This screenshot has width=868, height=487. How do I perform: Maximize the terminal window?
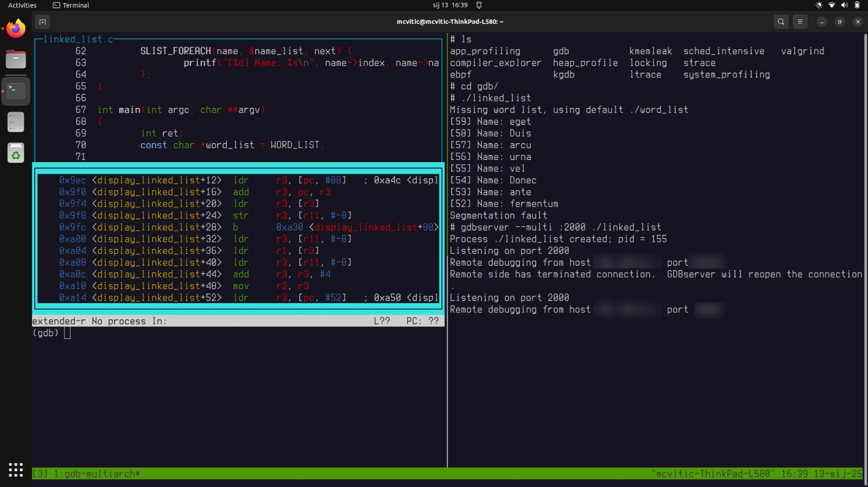click(x=840, y=22)
